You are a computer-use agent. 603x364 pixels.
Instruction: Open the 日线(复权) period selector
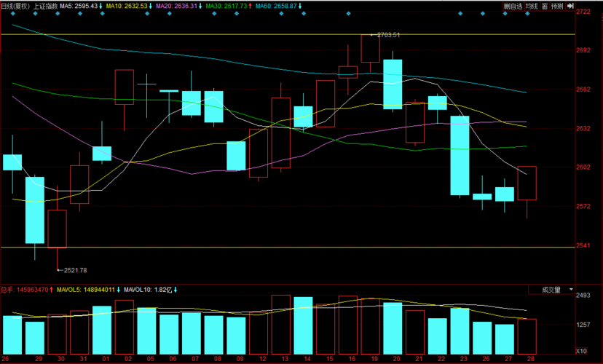15,6
